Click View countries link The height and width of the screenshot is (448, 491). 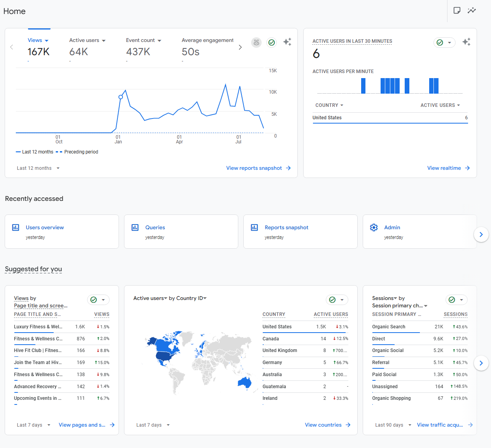(x=328, y=425)
